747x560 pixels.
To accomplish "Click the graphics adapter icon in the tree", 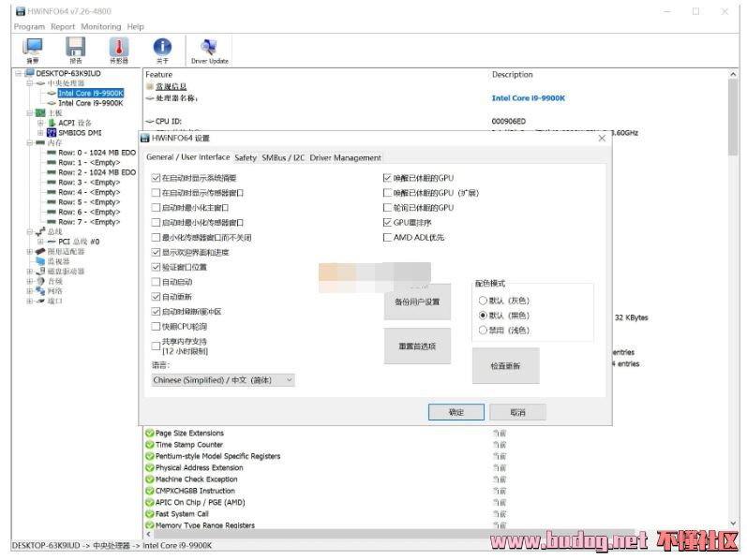I will [40, 251].
